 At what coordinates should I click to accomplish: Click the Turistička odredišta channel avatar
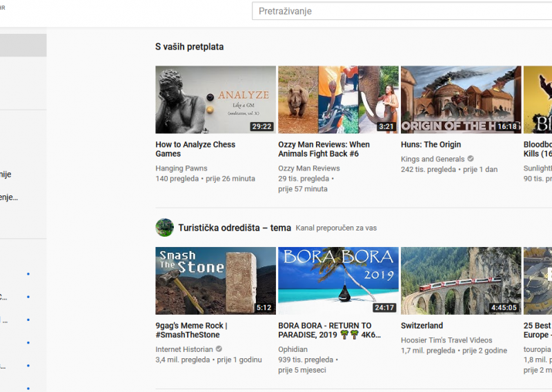(164, 228)
